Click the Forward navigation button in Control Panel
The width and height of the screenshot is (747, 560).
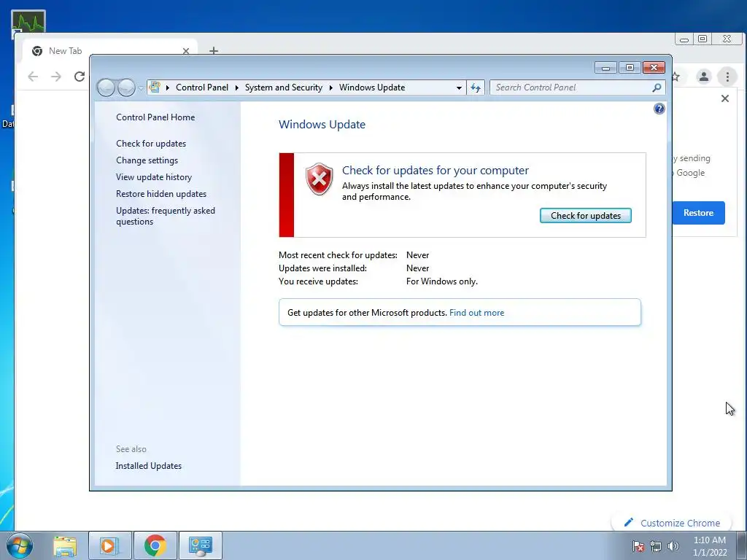pos(126,87)
